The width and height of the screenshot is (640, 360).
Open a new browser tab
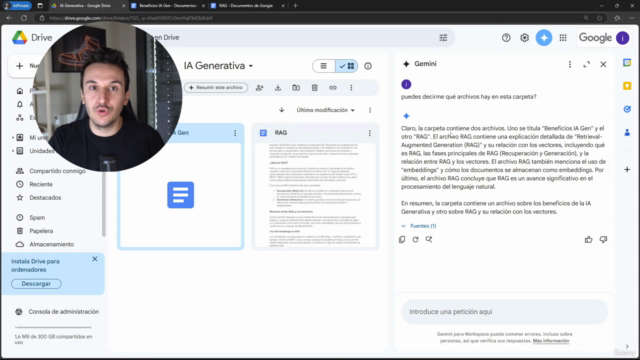coord(295,6)
